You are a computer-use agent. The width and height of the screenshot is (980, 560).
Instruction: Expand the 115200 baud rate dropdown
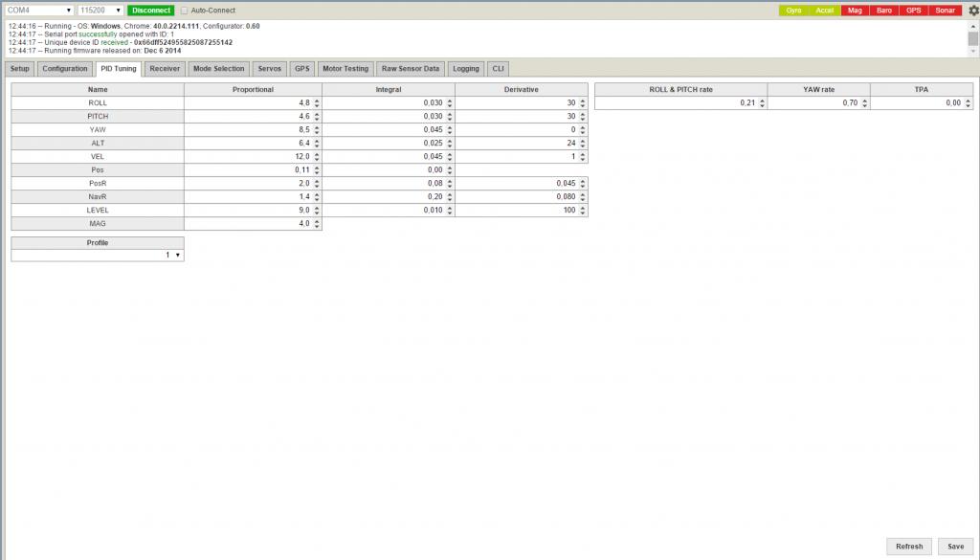100,11
